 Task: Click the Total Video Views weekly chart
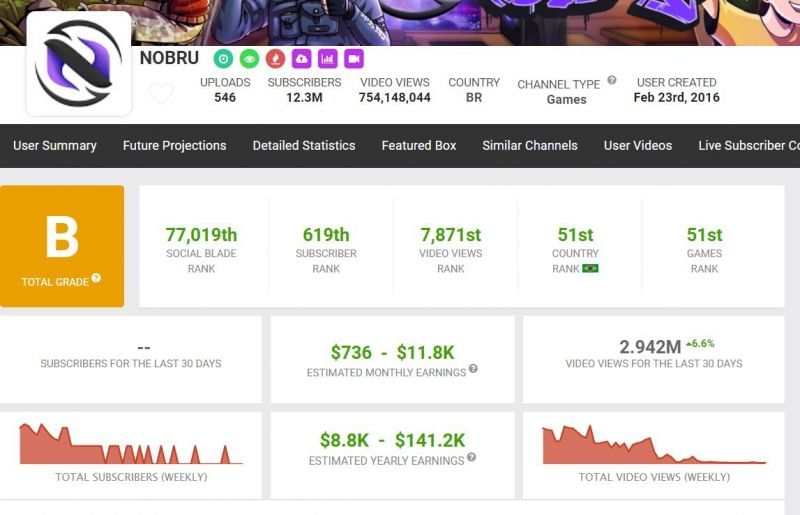tap(653, 445)
